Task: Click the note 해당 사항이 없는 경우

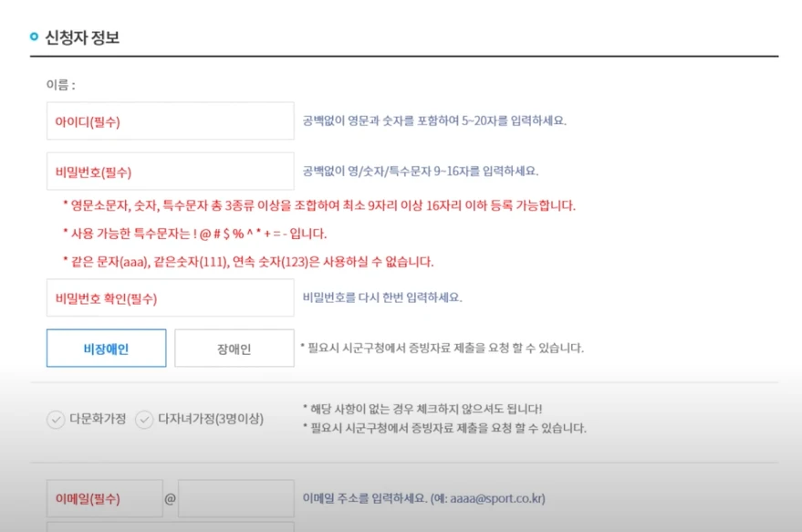Action: tap(422, 409)
